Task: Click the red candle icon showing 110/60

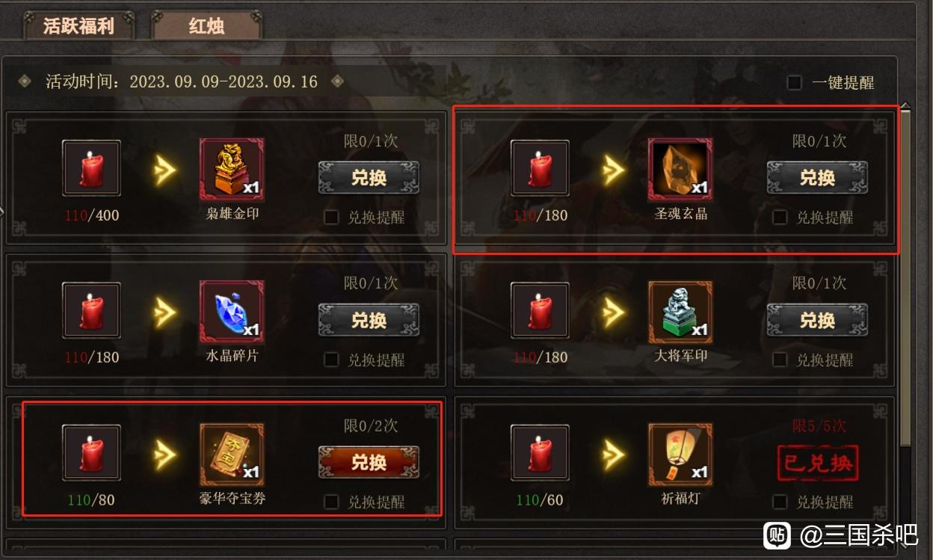Action: 540,455
